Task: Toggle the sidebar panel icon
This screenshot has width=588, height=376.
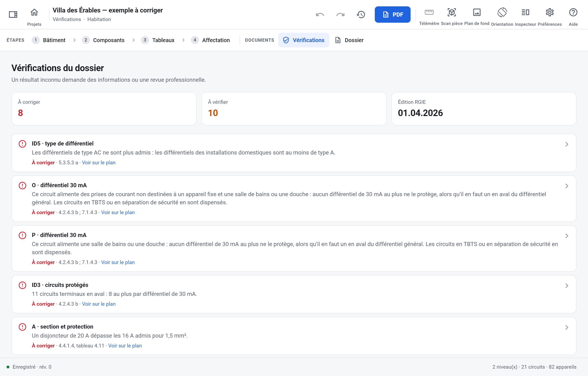Action: 13,15
